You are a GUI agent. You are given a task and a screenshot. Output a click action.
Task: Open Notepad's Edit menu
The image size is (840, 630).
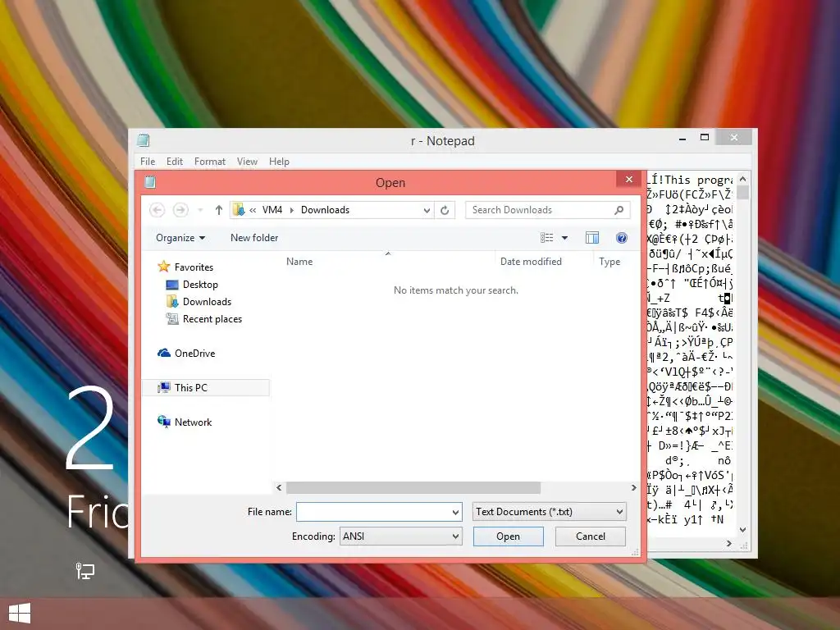[x=175, y=162]
